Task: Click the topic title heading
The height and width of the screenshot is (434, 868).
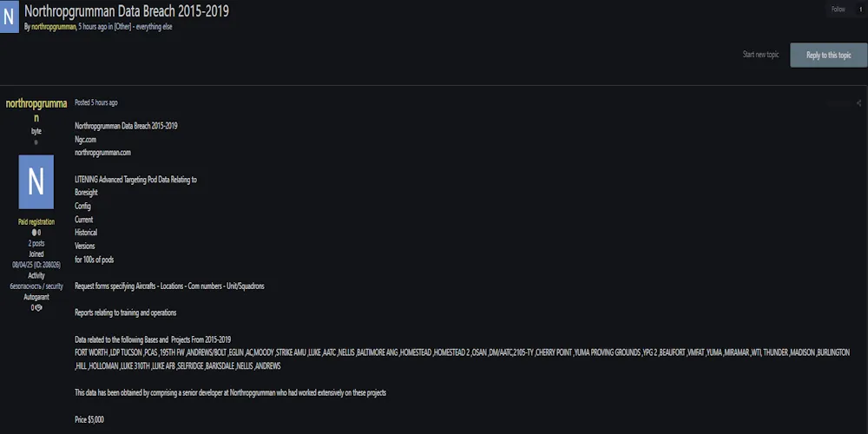Action: pos(127,10)
